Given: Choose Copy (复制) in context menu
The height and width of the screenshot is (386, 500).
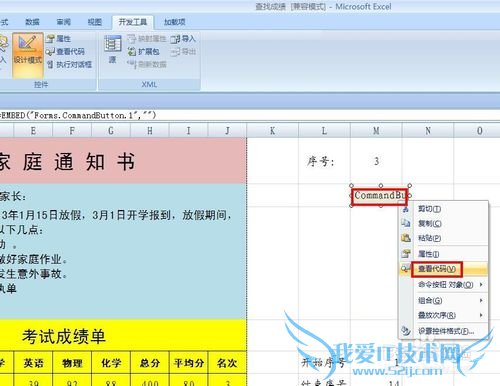Looking at the screenshot, I should (x=444, y=223).
